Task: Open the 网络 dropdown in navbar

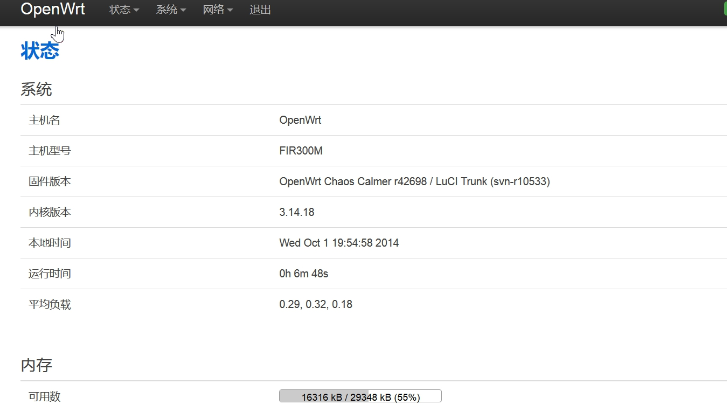Action: (x=217, y=10)
